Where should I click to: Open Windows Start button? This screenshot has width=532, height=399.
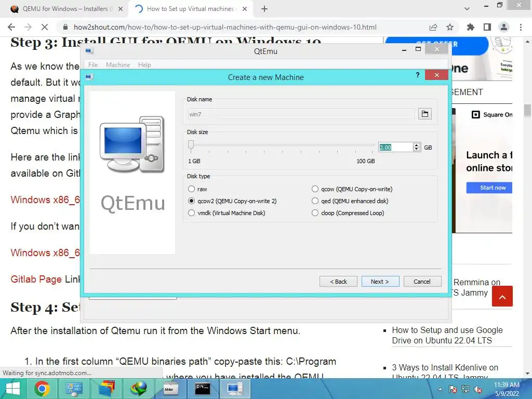point(13,389)
